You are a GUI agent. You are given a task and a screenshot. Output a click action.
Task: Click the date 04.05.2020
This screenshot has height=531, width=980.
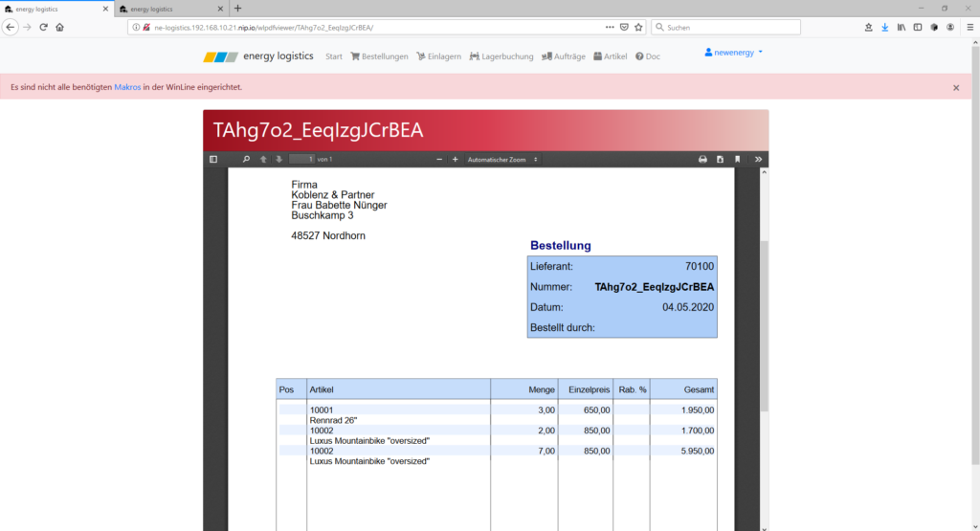click(688, 307)
